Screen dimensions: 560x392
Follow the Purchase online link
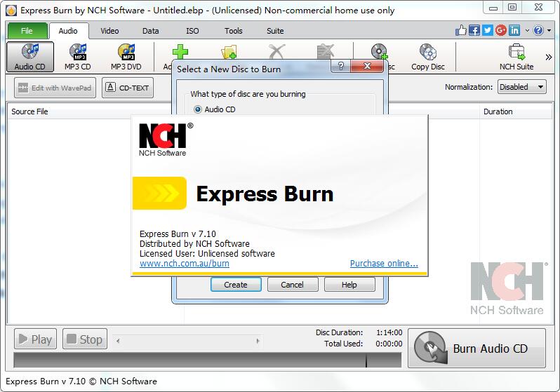point(384,264)
